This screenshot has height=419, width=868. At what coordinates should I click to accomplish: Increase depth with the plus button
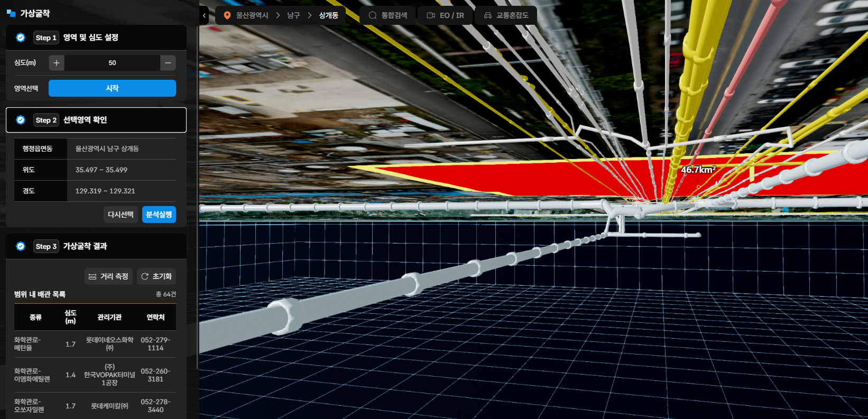click(57, 63)
